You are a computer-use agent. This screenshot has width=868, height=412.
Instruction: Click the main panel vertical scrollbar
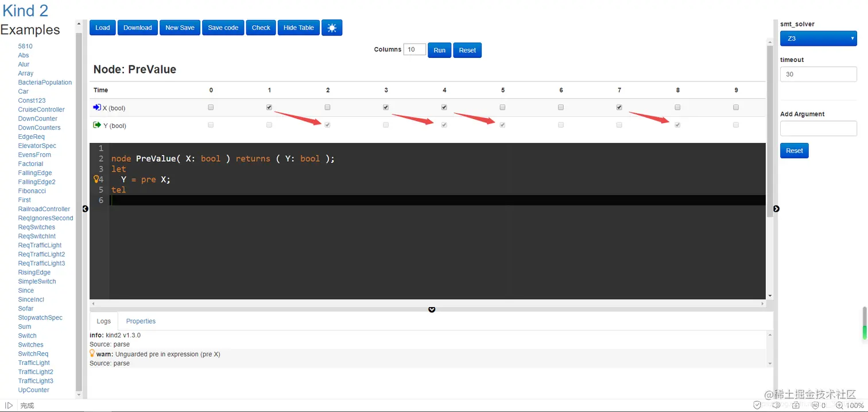click(770, 131)
